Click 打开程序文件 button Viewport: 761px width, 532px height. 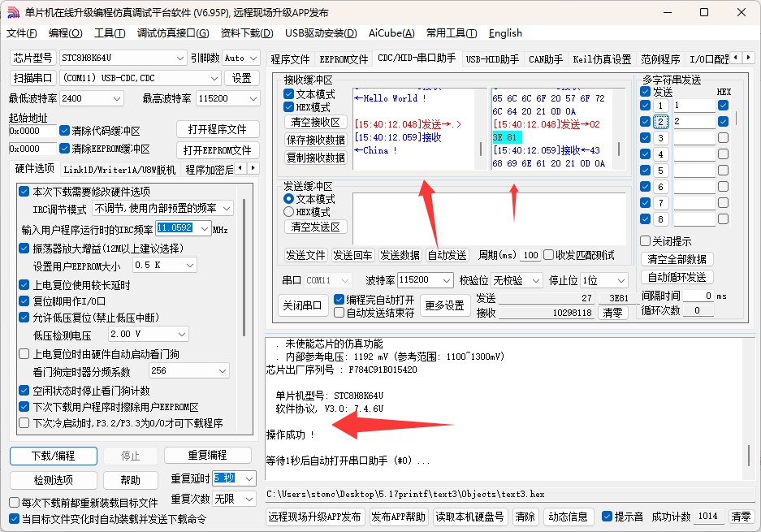click(x=217, y=130)
